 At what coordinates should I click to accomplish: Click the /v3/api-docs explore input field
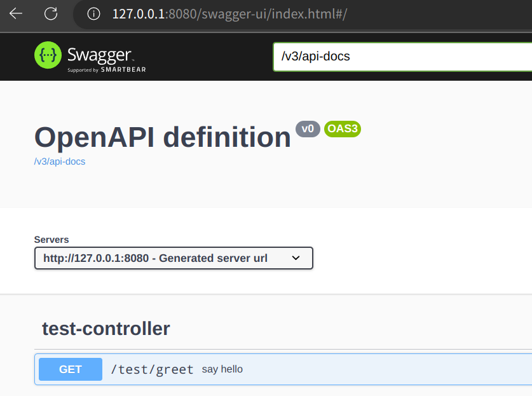(403, 57)
